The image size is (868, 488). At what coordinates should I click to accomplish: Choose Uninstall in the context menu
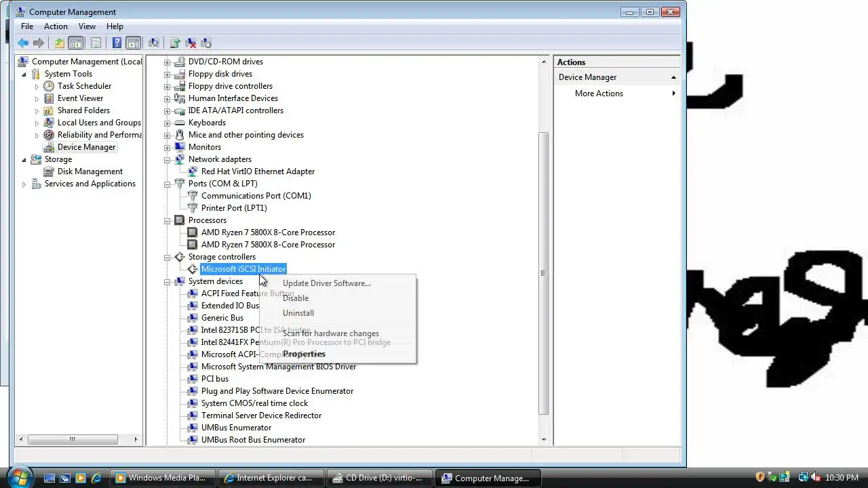click(x=298, y=313)
